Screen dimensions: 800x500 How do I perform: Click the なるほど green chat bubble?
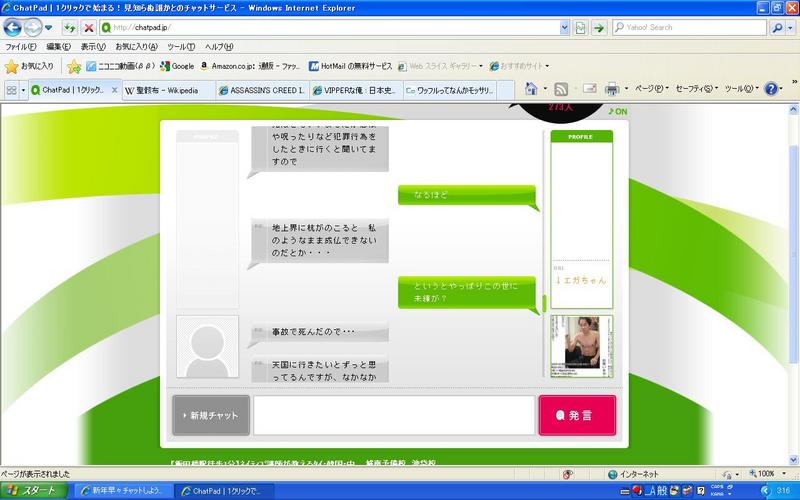[x=467, y=195]
